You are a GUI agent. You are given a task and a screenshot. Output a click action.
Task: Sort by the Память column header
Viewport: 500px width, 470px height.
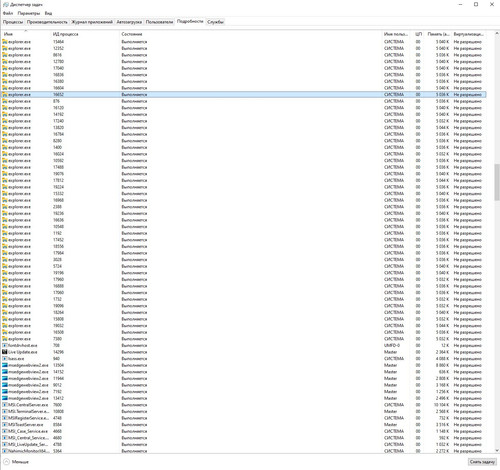438,34
